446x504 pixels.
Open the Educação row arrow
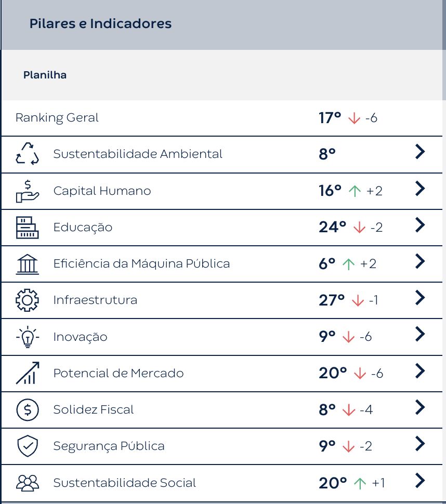click(420, 225)
